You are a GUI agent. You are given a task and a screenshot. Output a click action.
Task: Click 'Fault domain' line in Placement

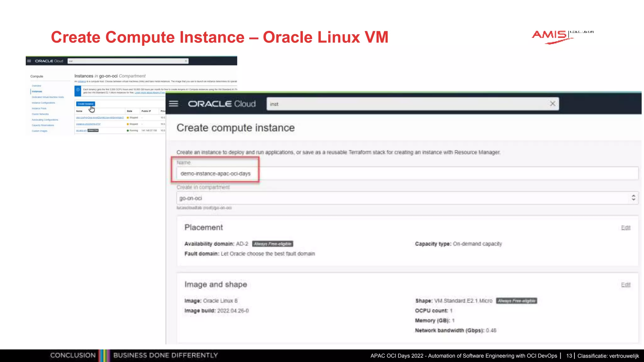point(250,254)
